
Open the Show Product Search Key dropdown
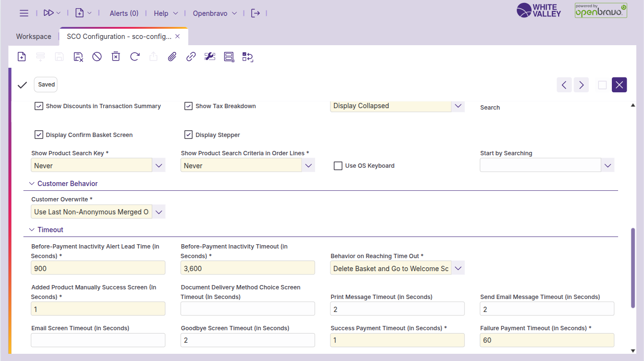158,165
